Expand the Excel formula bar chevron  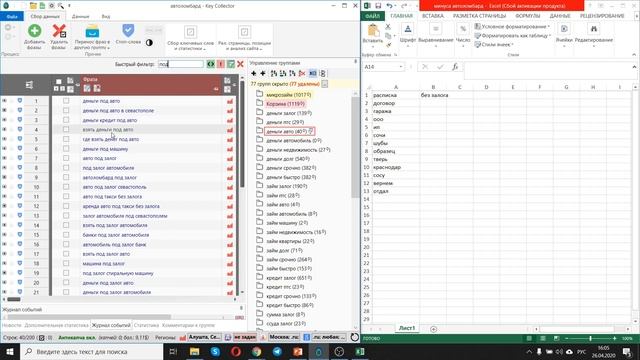634,67
